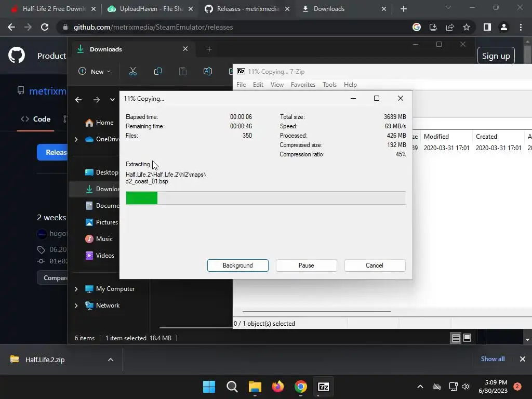Cancel the copying operation

(x=375, y=265)
